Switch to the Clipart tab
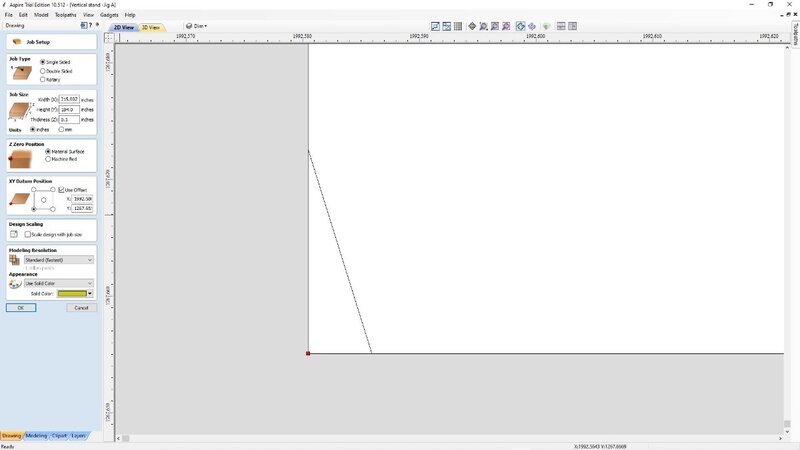The image size is (800, 450). point(59,436)
